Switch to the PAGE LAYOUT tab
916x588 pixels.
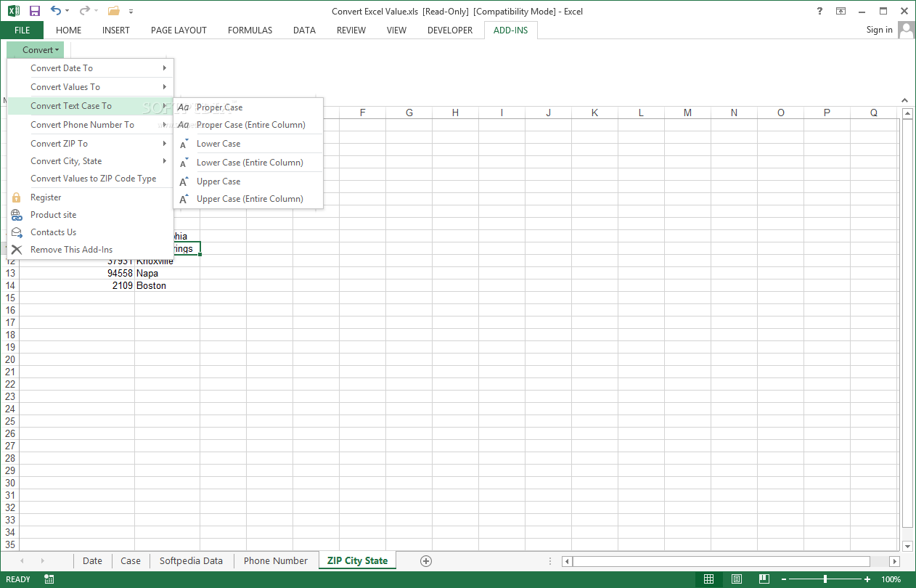click(179, 30)
